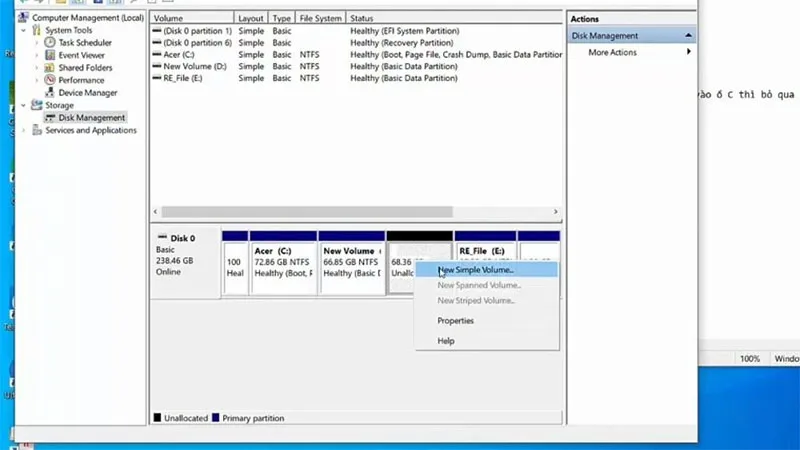Viewport: 800px width, 450px height.
Task: Click More Actions in Actions pane
Action: point(612,52)
